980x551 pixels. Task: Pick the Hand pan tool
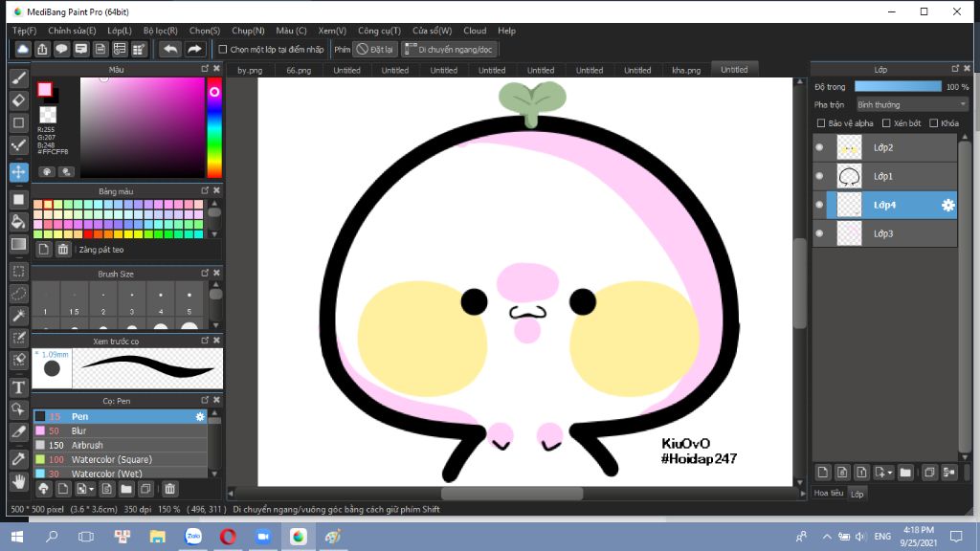tap(18, 481)
